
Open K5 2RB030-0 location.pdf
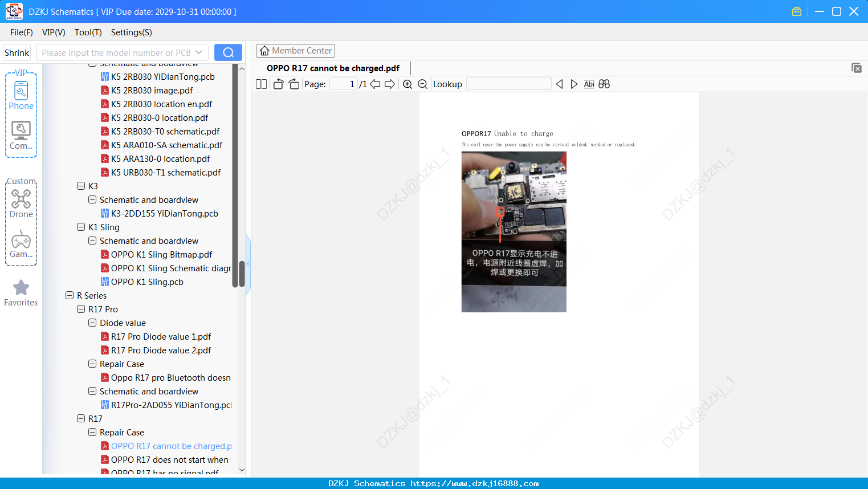tap(160, 117)
